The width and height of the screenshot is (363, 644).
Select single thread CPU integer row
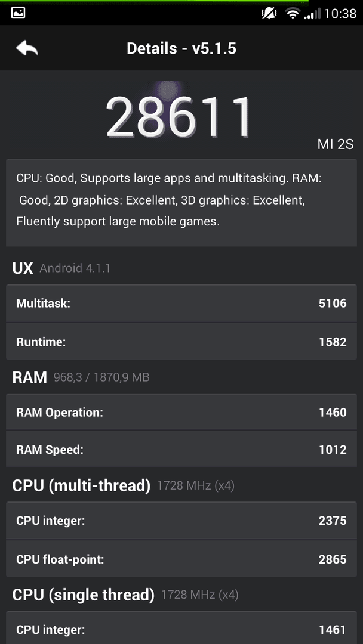181,628
